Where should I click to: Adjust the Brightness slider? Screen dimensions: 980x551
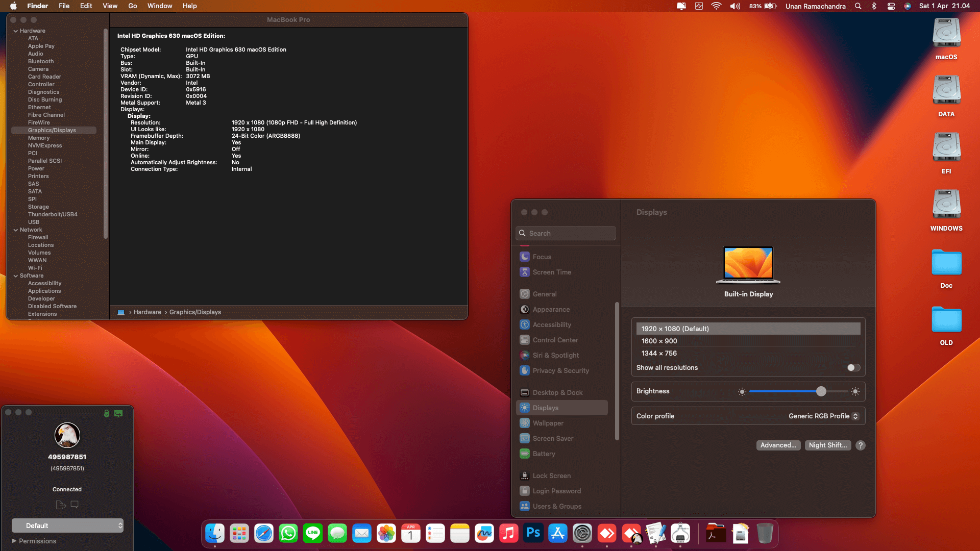coord(821,391)
